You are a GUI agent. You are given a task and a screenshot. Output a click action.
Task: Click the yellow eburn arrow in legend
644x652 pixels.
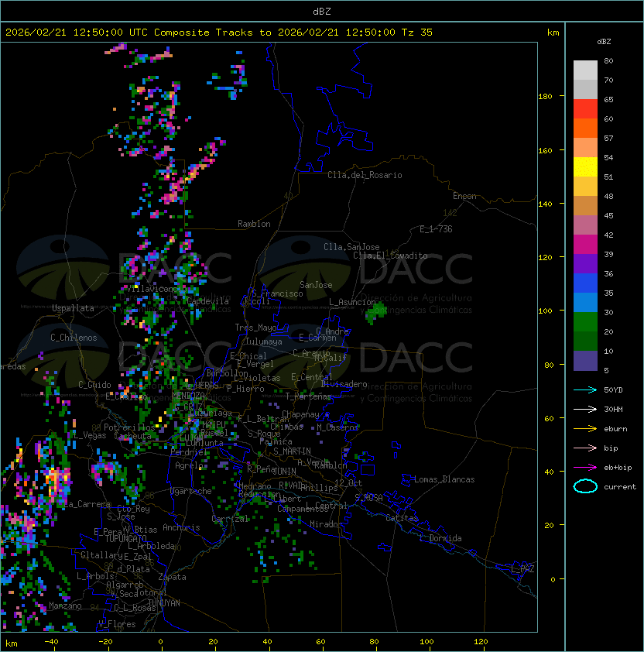[585, 429]
